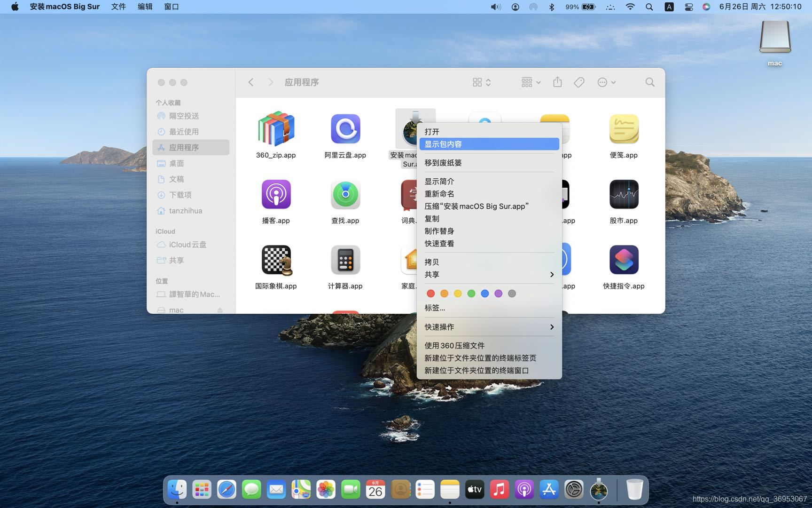Open the more actions ellipsis dropdown
The height and width of the screenshot is (508, 812).
click(607, 82)
